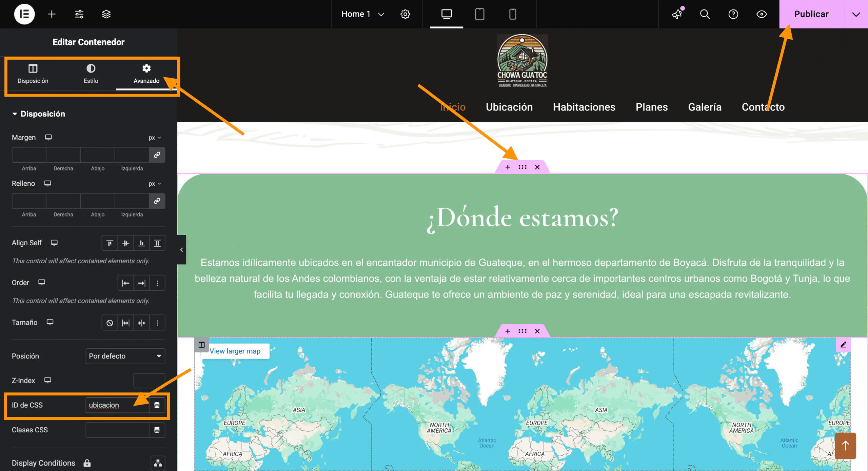
Task: Open the Home 1 dropdown
Action: click(362, 14)
